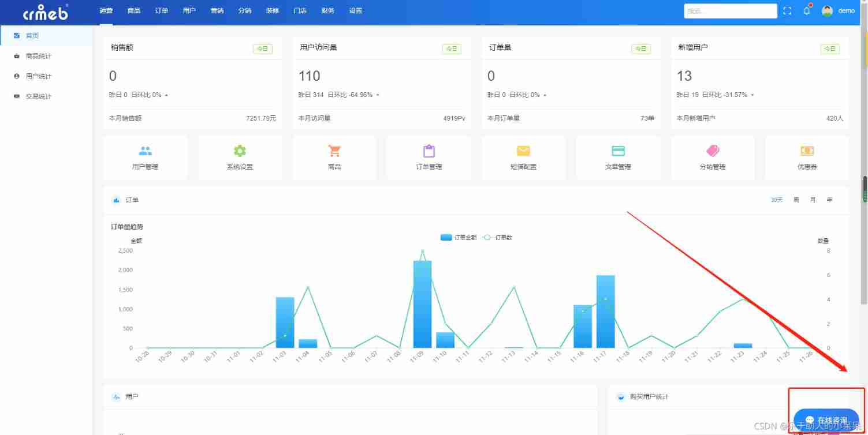Click the header search input field
The width and height of the screenshot is (868, 435).
coord(730,11)
